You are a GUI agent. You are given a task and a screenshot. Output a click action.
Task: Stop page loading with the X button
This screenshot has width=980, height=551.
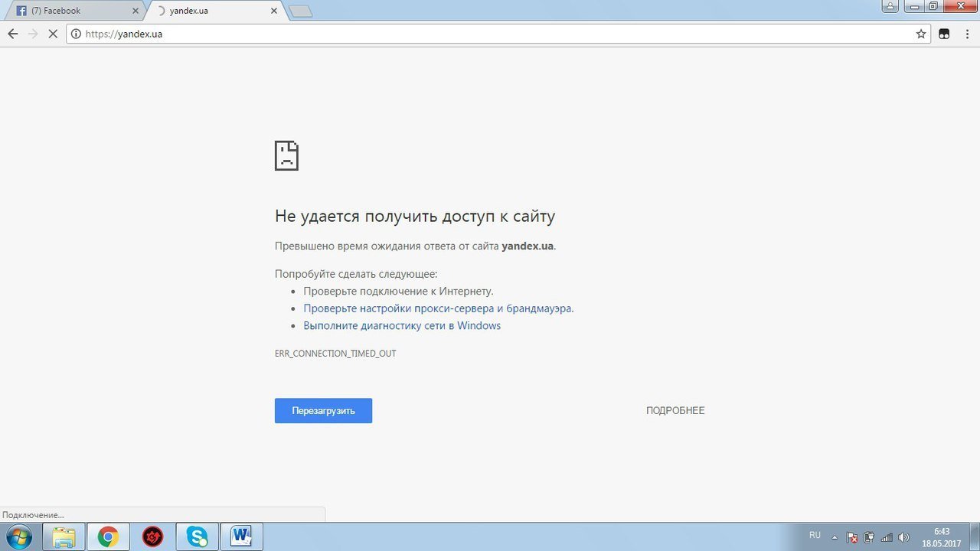[x=53, y=34]
